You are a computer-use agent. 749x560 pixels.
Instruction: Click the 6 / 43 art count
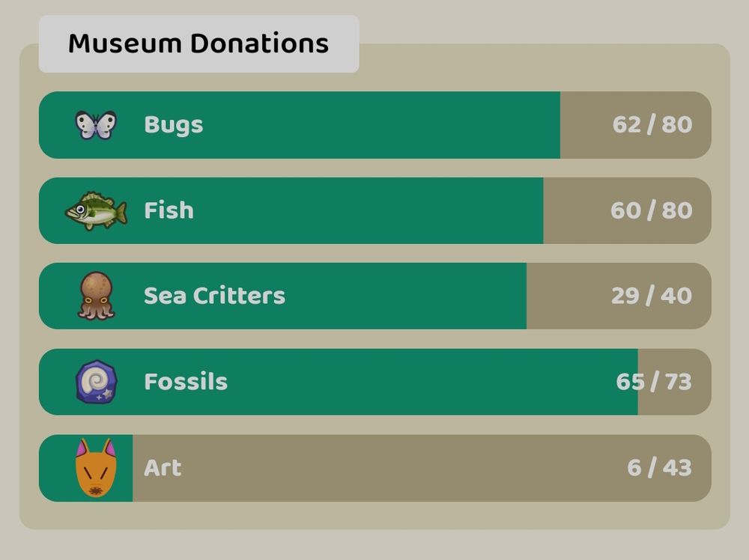pyautogui.click(x=659, y=468)
